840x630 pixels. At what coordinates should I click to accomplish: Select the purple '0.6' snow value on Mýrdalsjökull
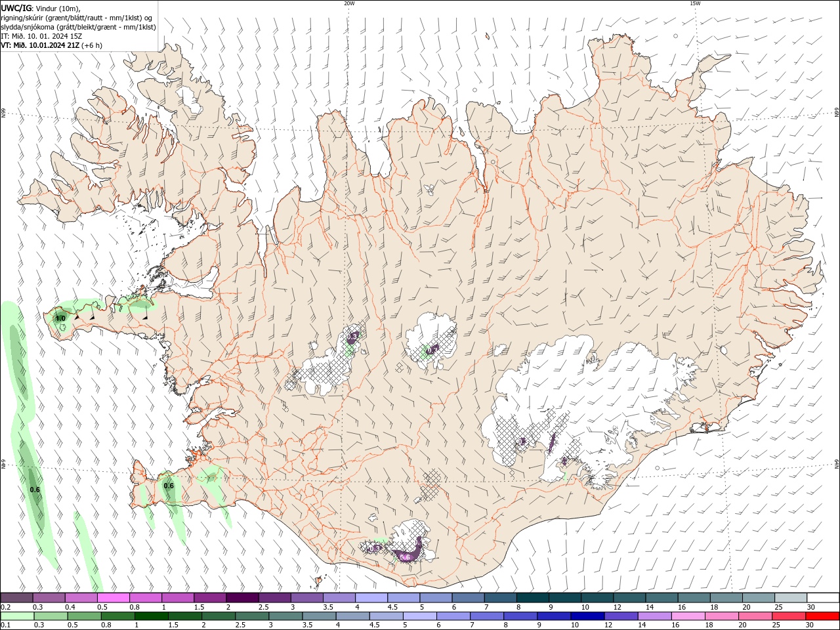405,557
